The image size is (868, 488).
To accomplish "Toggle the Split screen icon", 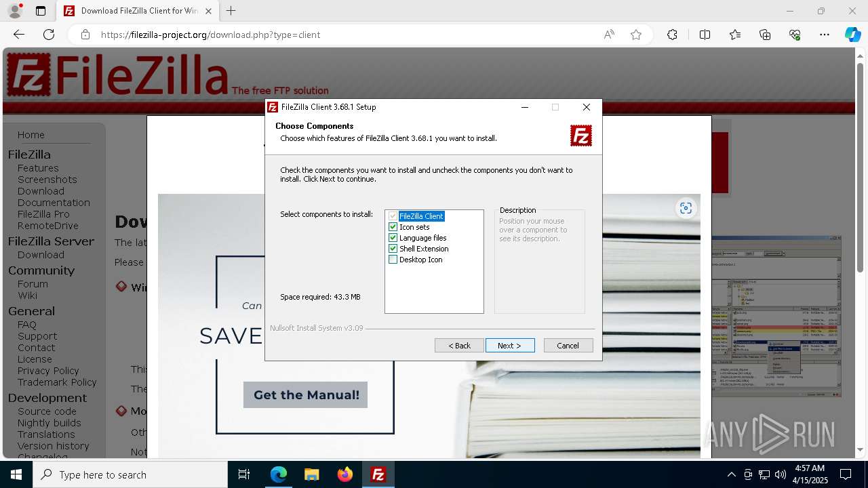I will [x=705, y=35].
